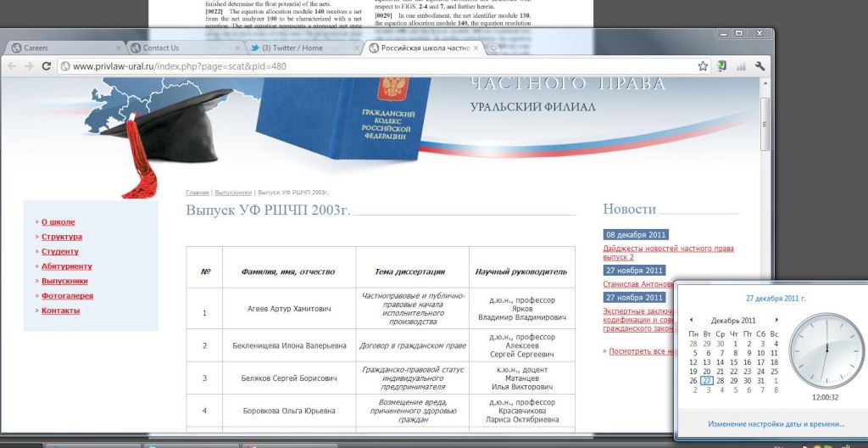Reload the page with the refresh icon
The height and width of the screenshot is (448, 868).
[47, 66]
